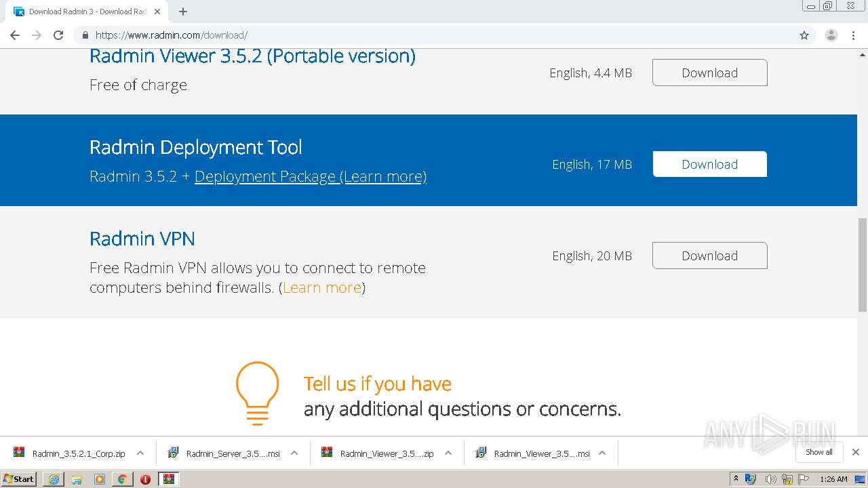Open the Radmin VPN heading link
The height and width of the screenshot is (488, 868).
(x=142, y=239)
